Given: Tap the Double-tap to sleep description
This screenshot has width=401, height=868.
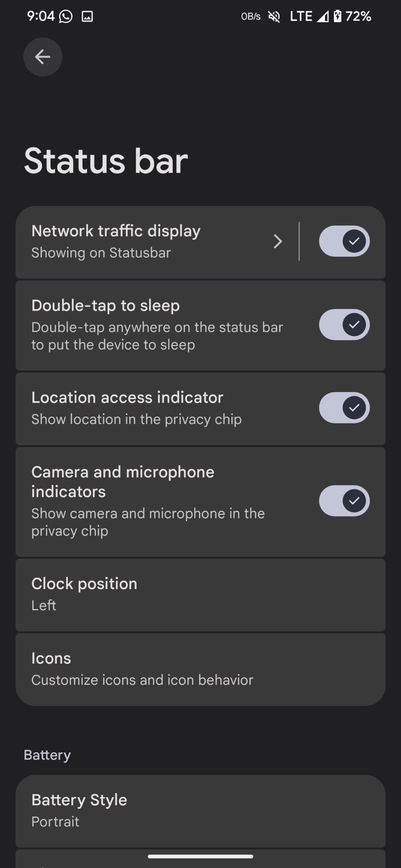Looking at the screenshot, I should 157,336.
